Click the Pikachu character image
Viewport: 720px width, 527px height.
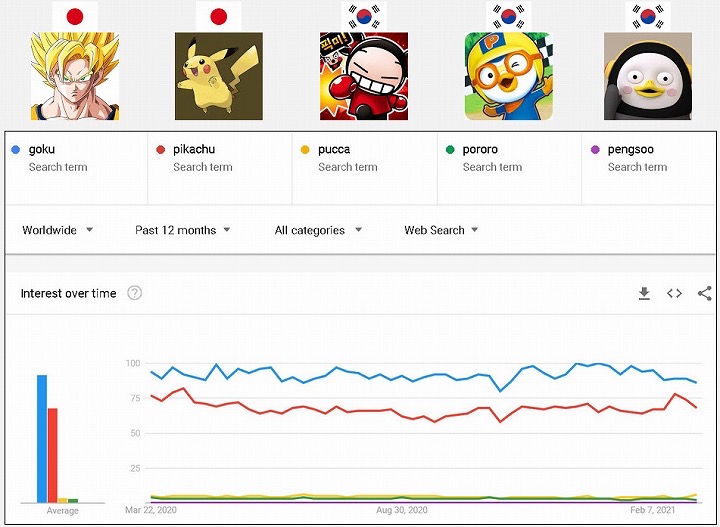pyautogui.click(x=218, y=76)
